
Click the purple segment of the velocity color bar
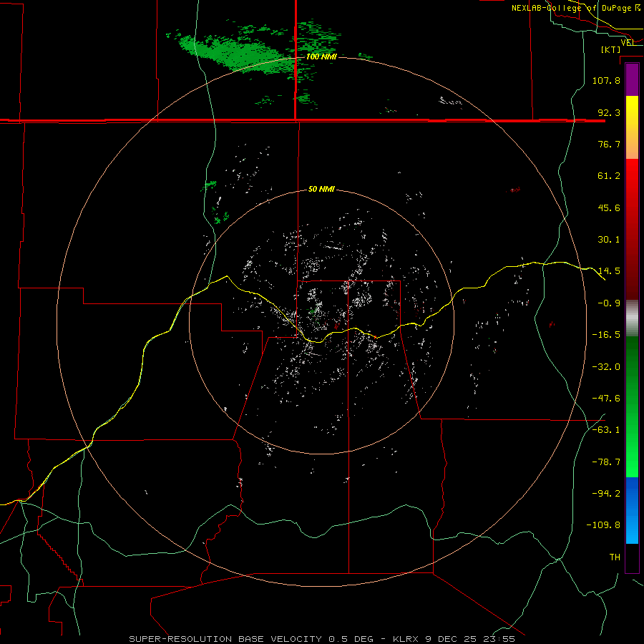pos(632,79)
